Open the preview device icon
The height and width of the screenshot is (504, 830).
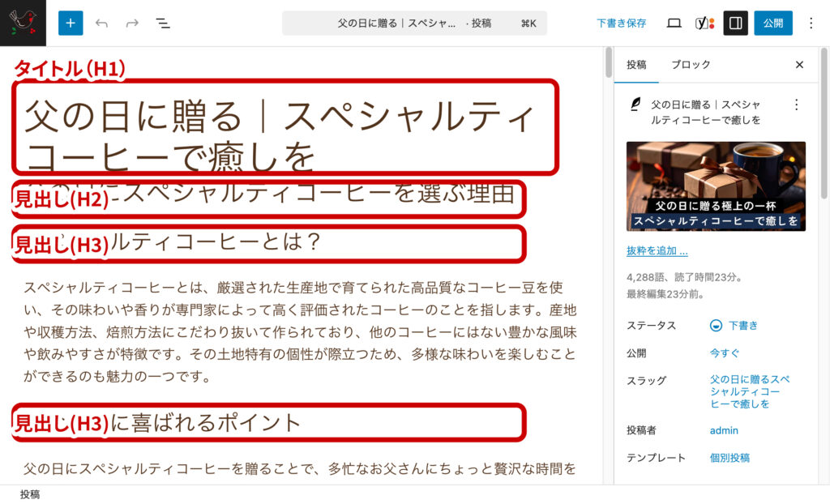pyautogui.click(x=674, y=23)
